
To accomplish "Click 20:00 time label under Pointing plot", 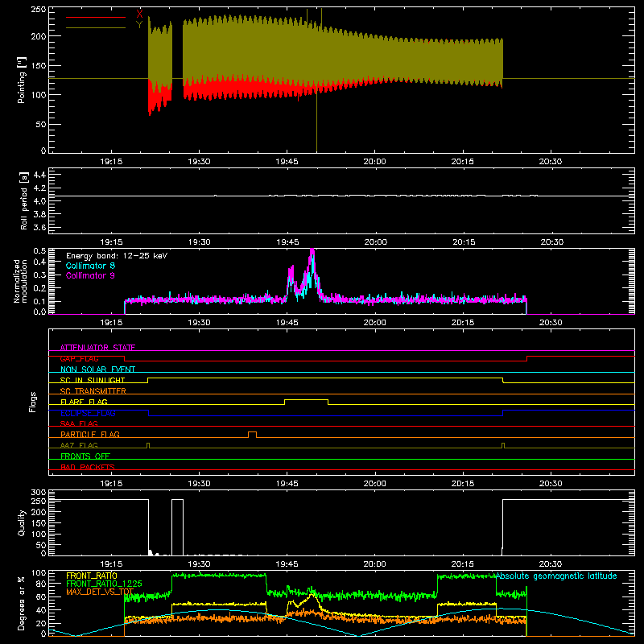I will pyautogui.click(x=374, y=162).
